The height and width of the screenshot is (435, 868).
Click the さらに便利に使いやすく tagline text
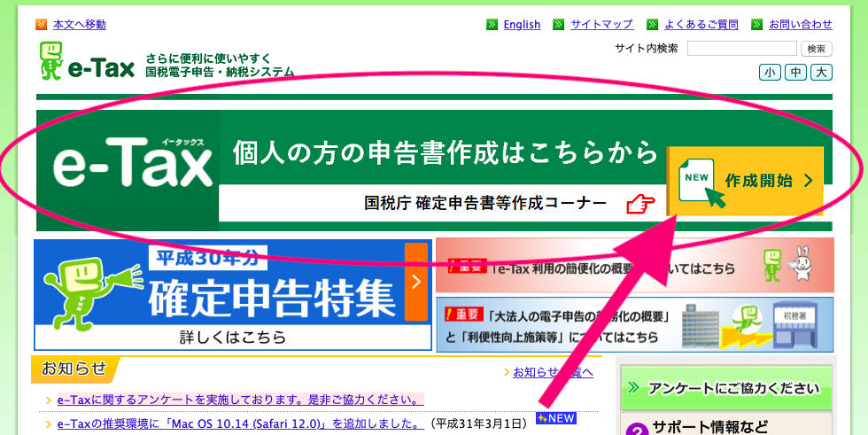click(209, 58)
